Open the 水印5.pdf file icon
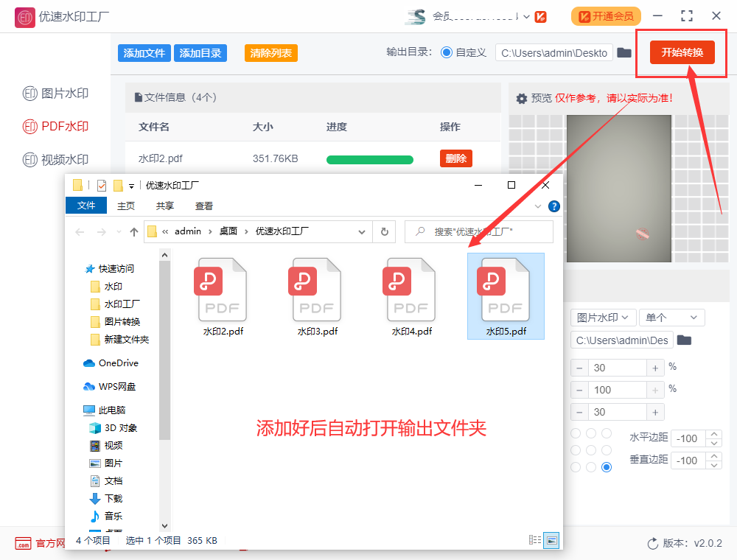This screenshot has width=737, height=560. (x=506, y=291)
